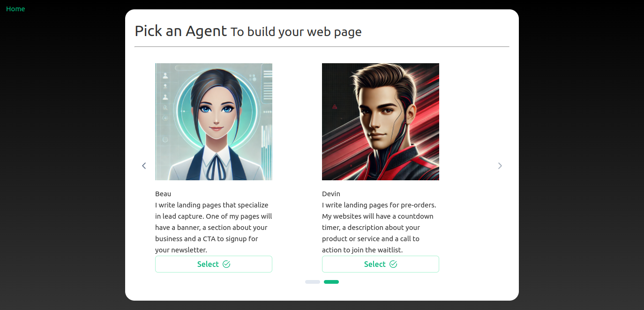Click the 'To build your web page' subtitle

(296, 32)
